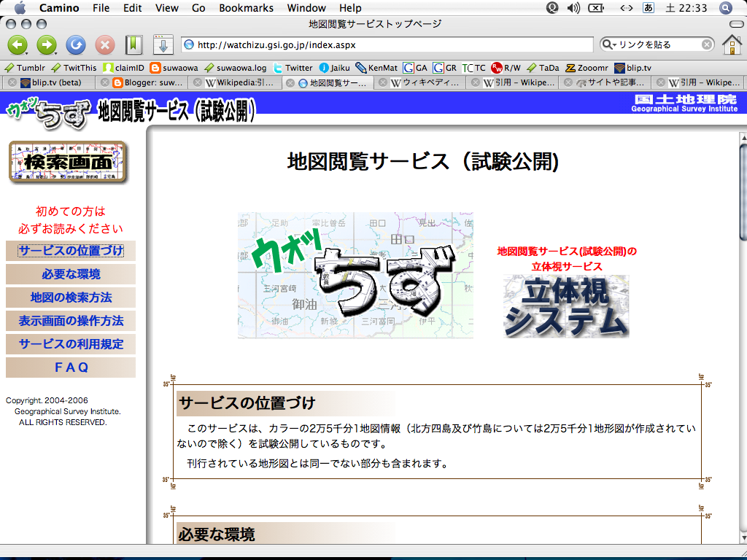The width and height of the screenshot is (747, 560).
Task: Close the blip.tv (beta) tab
Action: [x=12, y=82]
